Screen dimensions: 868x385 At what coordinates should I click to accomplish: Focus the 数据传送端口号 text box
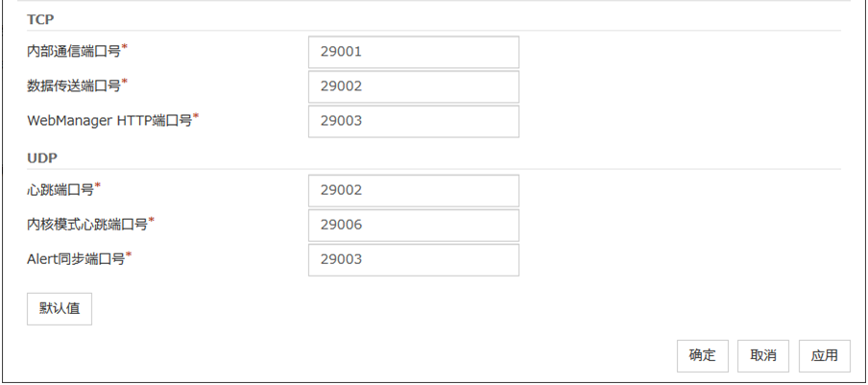413,86
